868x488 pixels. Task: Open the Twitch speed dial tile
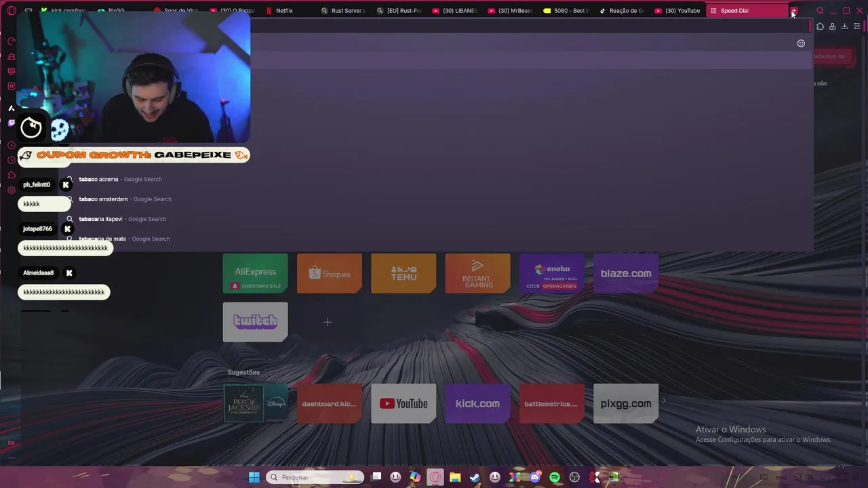255,323
